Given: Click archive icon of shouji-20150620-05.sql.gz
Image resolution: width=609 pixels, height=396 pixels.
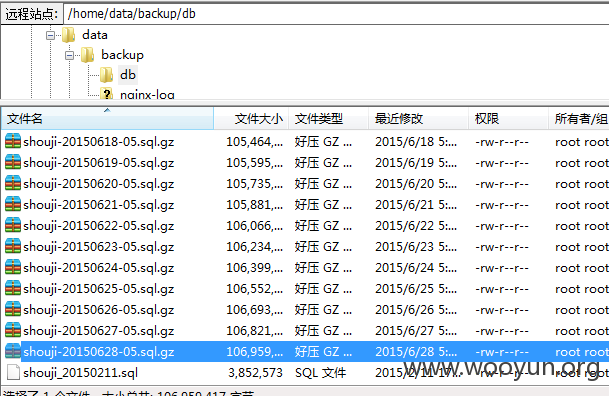Looking at the screenshot, I should tap(13, 183).
